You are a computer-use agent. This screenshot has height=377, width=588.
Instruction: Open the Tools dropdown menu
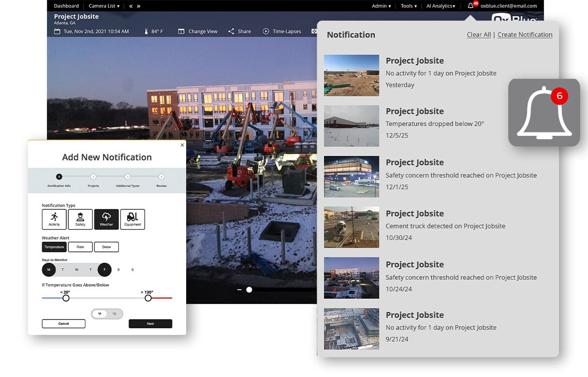pos(409,6)
